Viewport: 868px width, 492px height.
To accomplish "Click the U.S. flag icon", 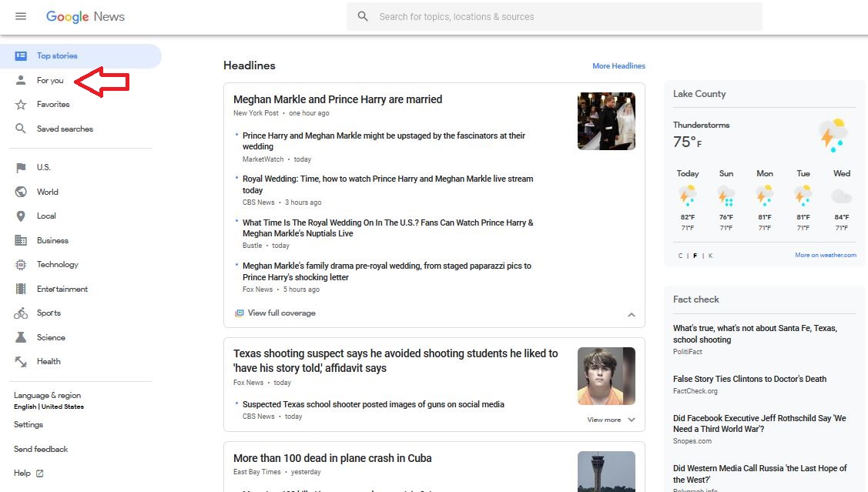I will pyautogui.click(x=21, y=168).
